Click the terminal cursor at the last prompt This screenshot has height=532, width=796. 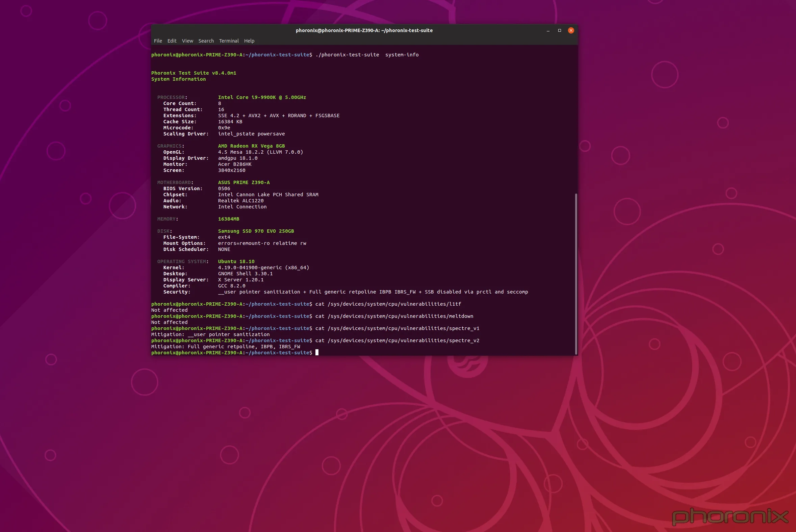pyautogui.click(x=317, y=353)
